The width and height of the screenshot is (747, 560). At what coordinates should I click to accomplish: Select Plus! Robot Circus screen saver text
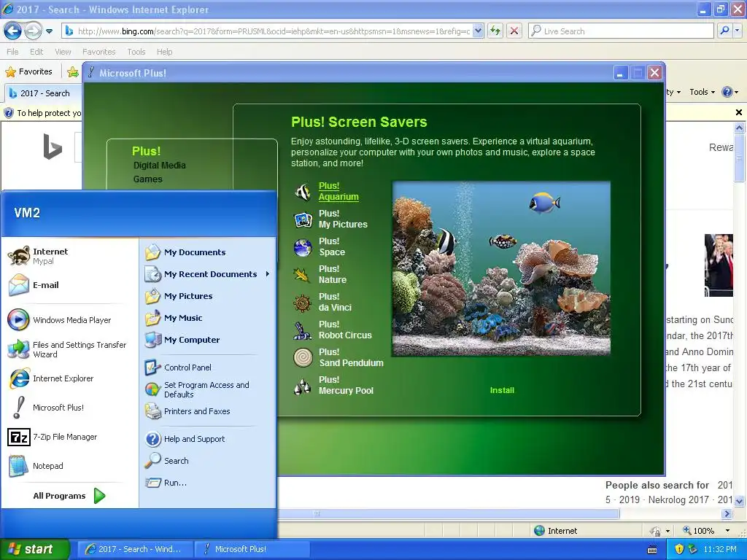point(345,330)
